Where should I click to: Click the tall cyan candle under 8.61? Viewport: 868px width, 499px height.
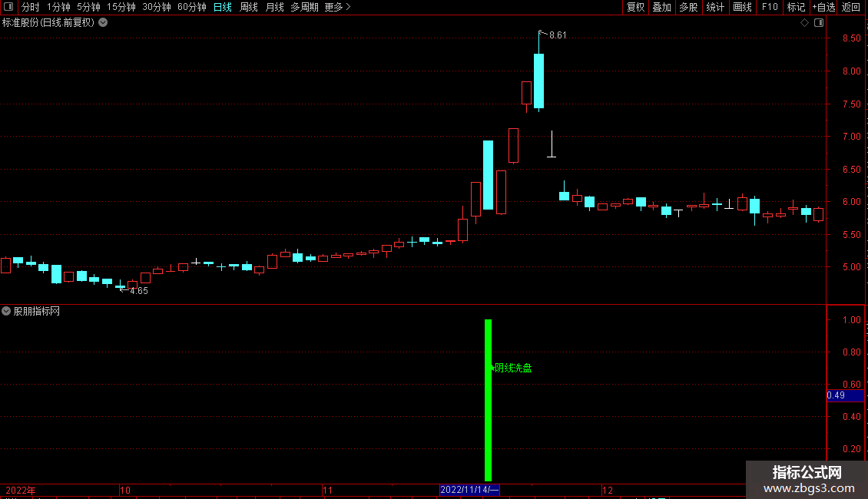click(538, 81)
